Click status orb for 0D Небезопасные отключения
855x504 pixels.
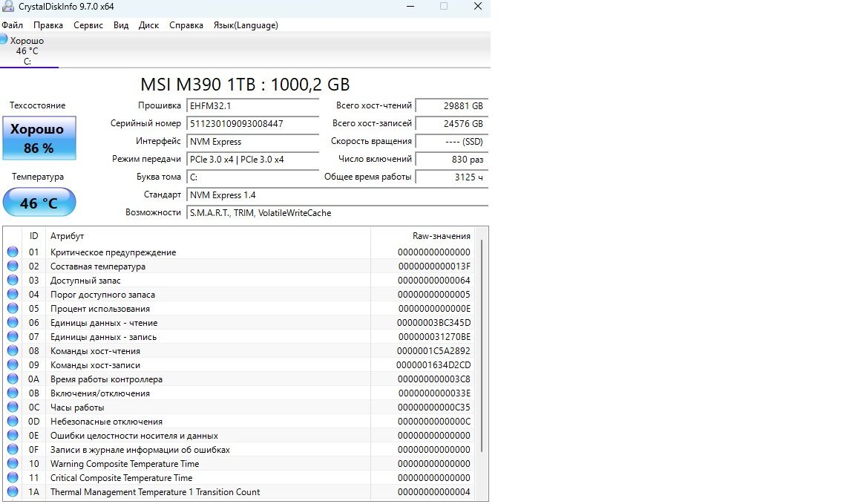[13, 422]
